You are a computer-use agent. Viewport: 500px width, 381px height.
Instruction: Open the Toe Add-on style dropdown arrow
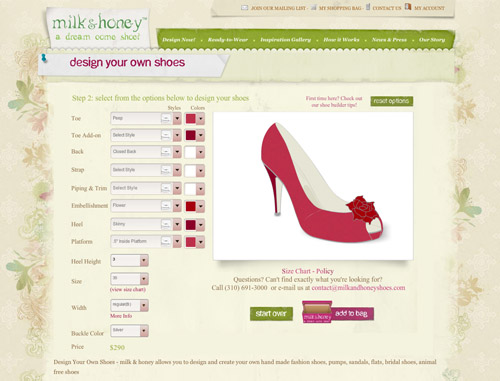[177, 135]
